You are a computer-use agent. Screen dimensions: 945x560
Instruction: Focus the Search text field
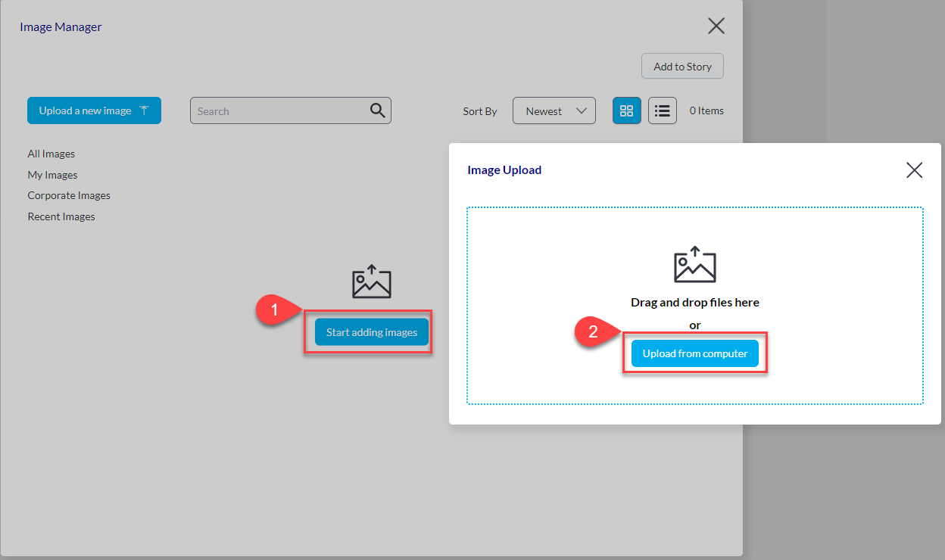[279, 111]
